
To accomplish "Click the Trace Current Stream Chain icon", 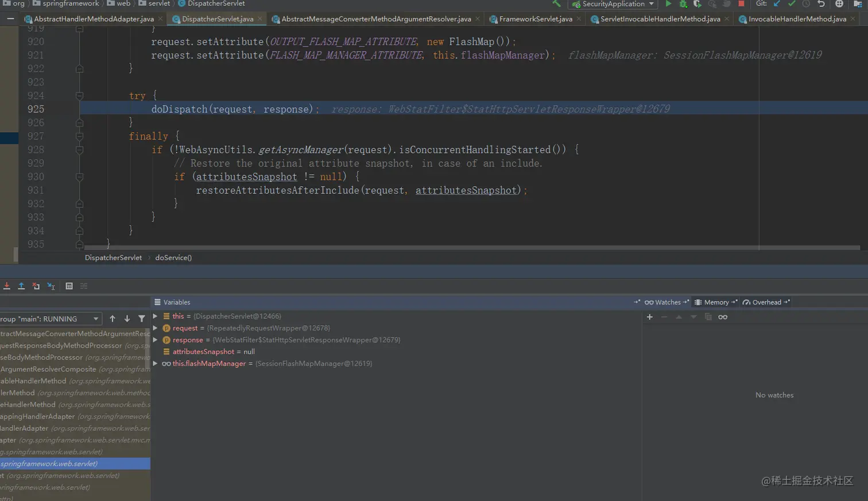I will [x=84, y=286].
